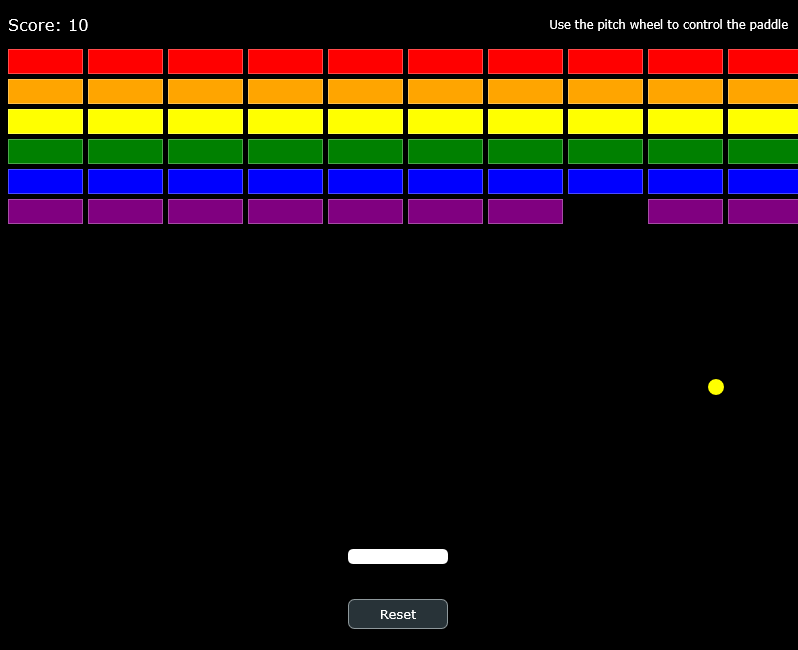
Task: Click the leftmost purple brick
Action: click(x=45, y=211)
